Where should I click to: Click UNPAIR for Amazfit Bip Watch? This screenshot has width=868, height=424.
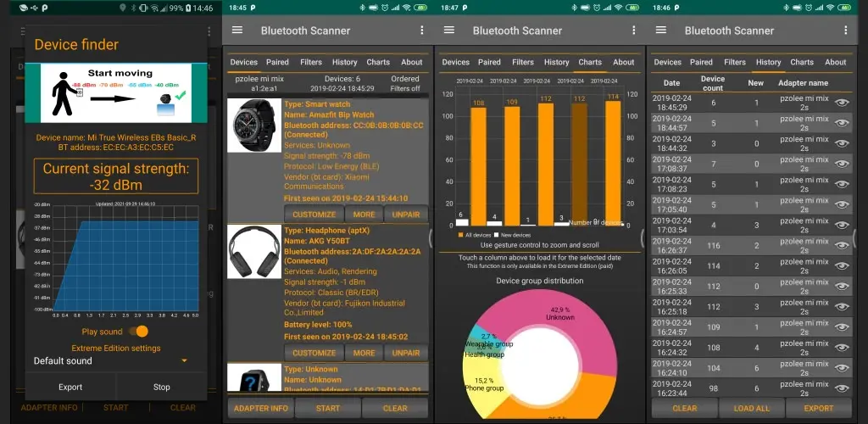406,215
